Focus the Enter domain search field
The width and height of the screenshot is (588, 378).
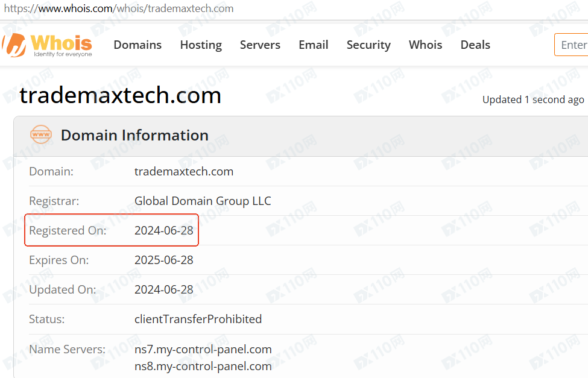(571, 45)
